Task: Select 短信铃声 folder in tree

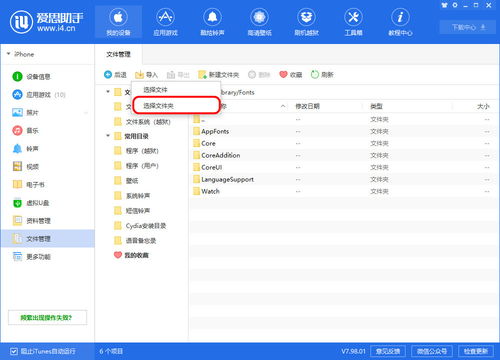Action: [x=132, y=211]
